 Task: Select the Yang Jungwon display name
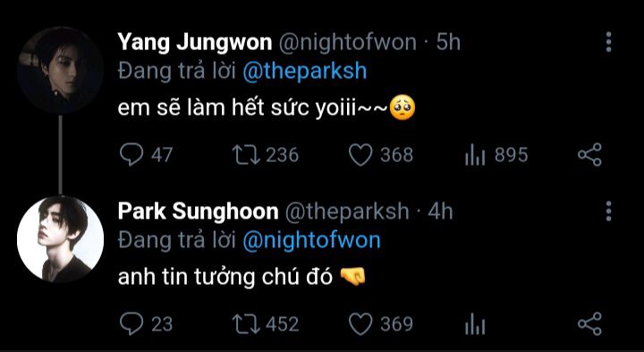point(195,43)
